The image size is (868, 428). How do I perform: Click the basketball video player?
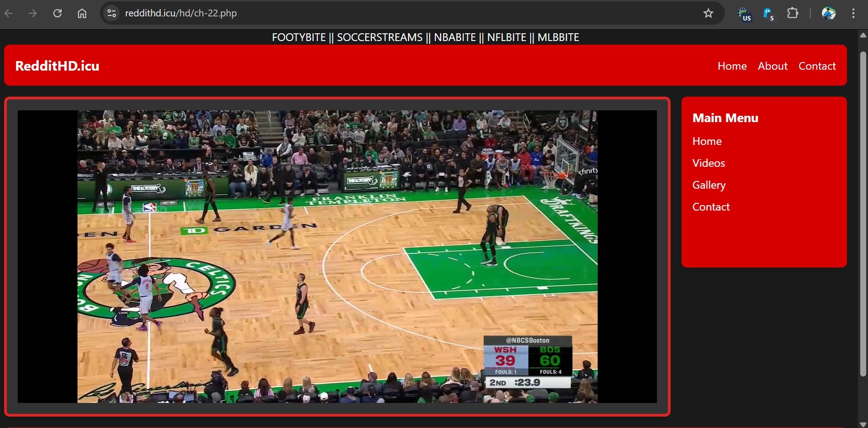click(337, 257)
